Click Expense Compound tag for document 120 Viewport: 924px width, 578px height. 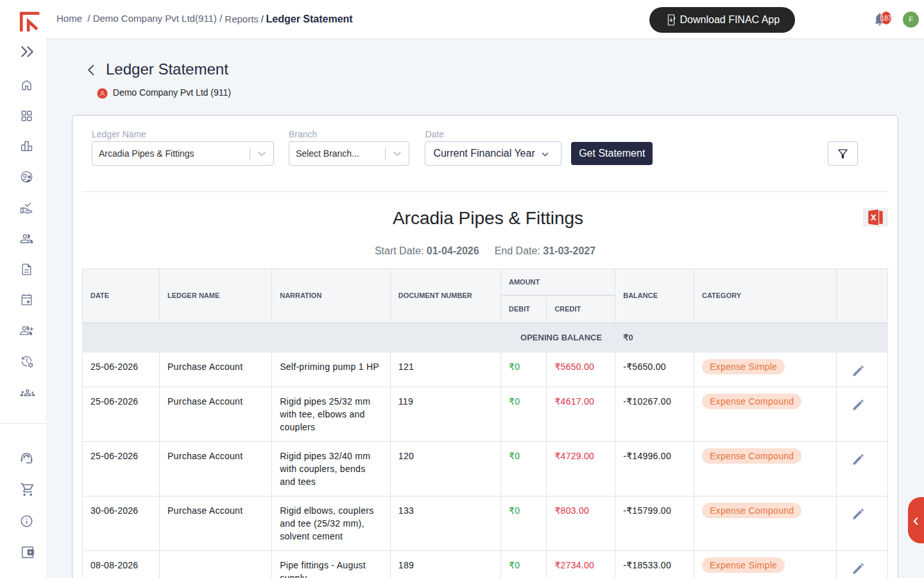point(751,456)
